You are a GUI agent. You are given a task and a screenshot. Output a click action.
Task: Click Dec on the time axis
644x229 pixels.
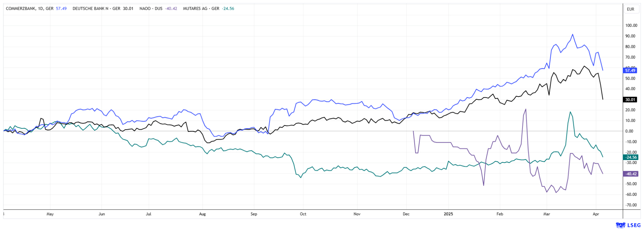(406, 214)
